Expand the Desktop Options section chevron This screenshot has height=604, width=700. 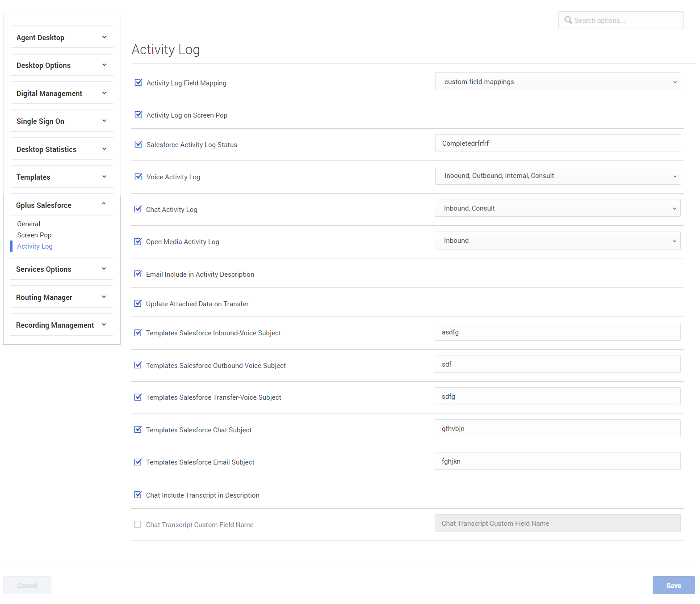point(104,65)
